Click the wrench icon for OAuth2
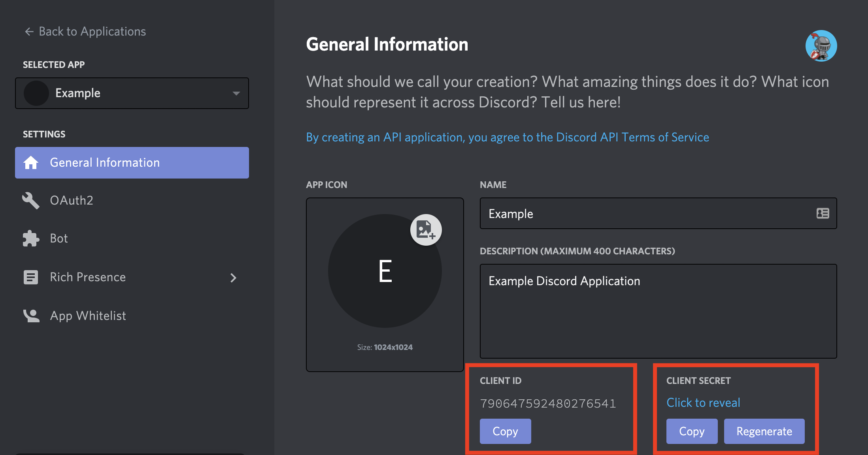 click(31, 201)
